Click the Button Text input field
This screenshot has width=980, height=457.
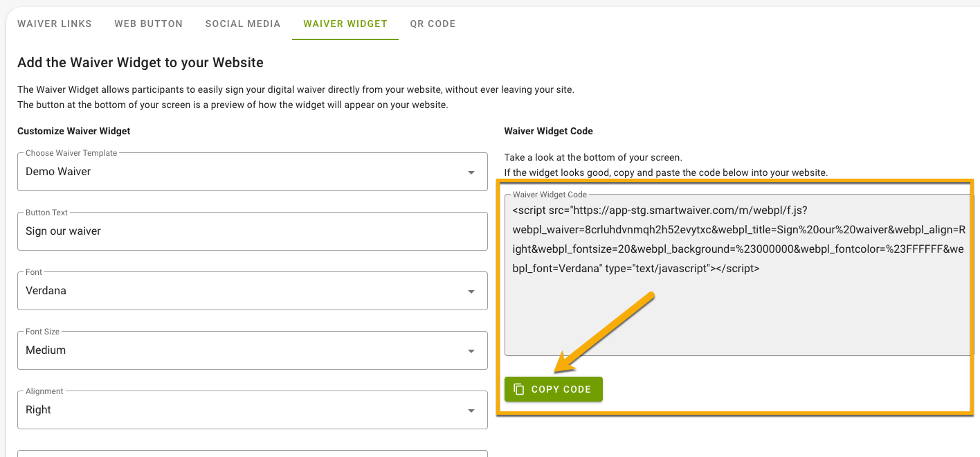point(253,231)
